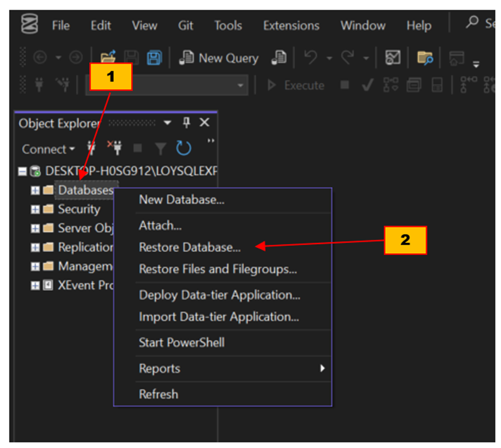Select Restore Database from the context menu
Viewport: 501px width, 448px height.
coord(191,247)
